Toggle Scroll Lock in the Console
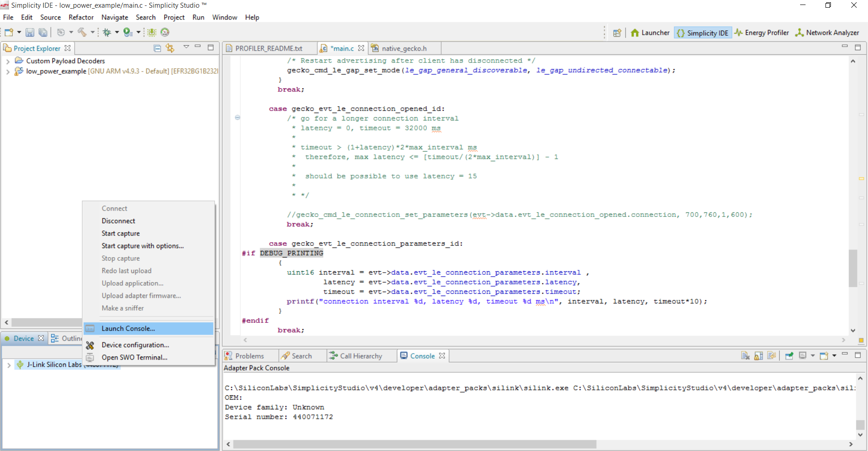The image size is (868, 451). point(758,356)
